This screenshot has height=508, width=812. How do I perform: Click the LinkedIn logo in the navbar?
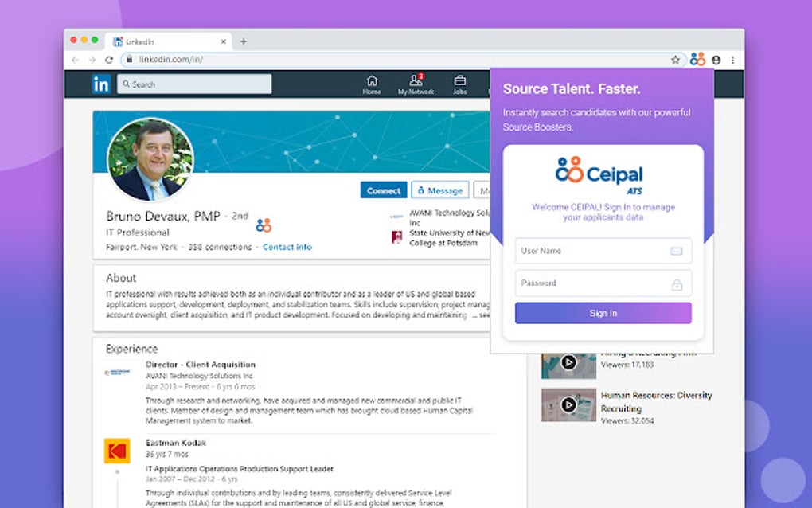click(x=101, y=83)
